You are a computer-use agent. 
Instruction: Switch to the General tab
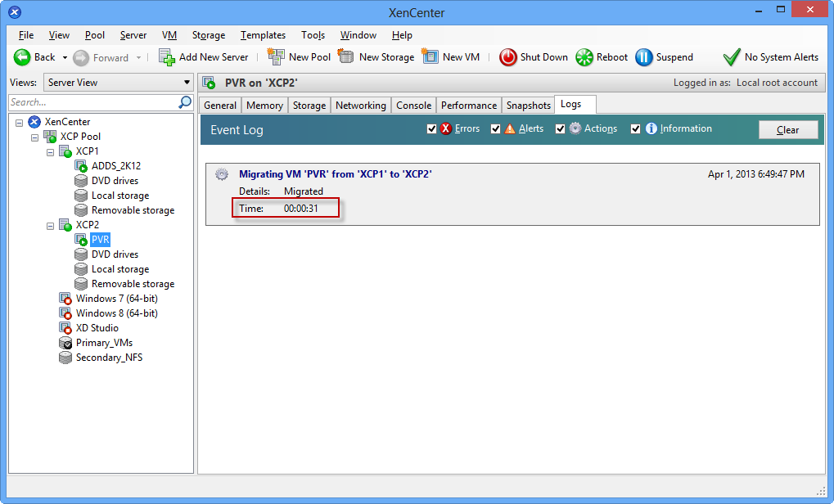click(220, 106)
